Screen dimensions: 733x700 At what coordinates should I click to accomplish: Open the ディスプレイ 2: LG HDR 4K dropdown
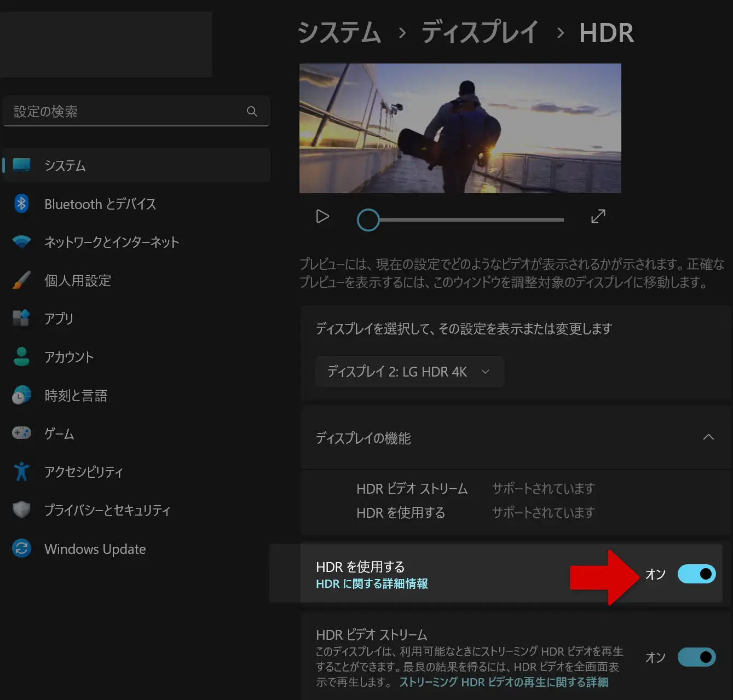(409, 372)
